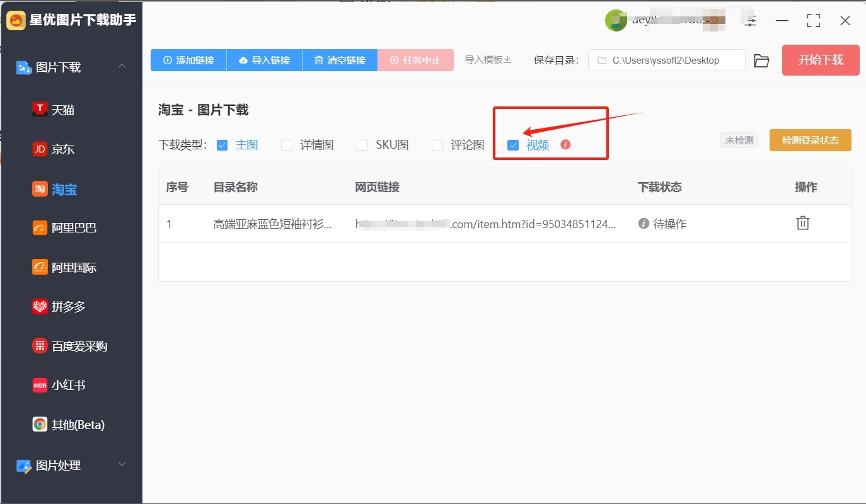Click the item.htm link cell in row 1
866x504 pixels.
tap(486, 224)
